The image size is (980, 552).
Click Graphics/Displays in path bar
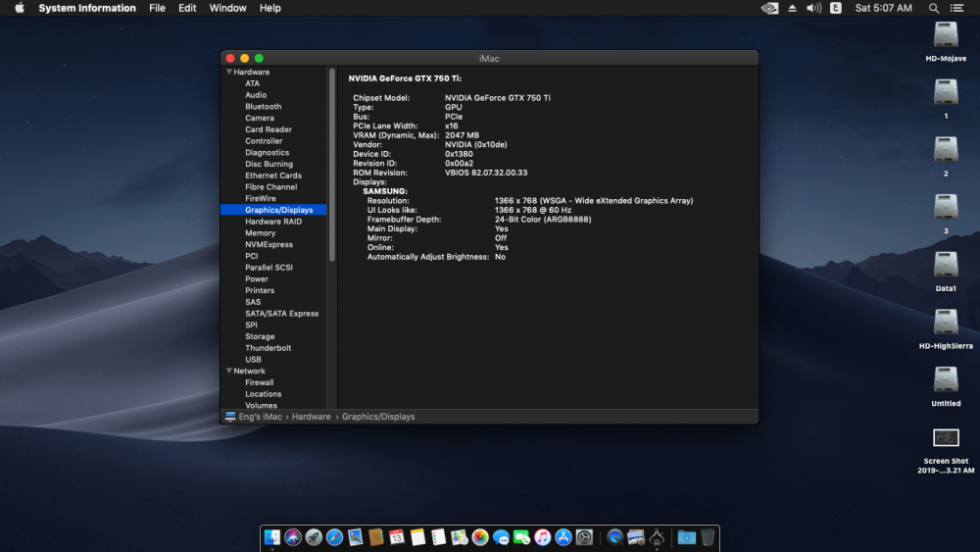(378, 417)
